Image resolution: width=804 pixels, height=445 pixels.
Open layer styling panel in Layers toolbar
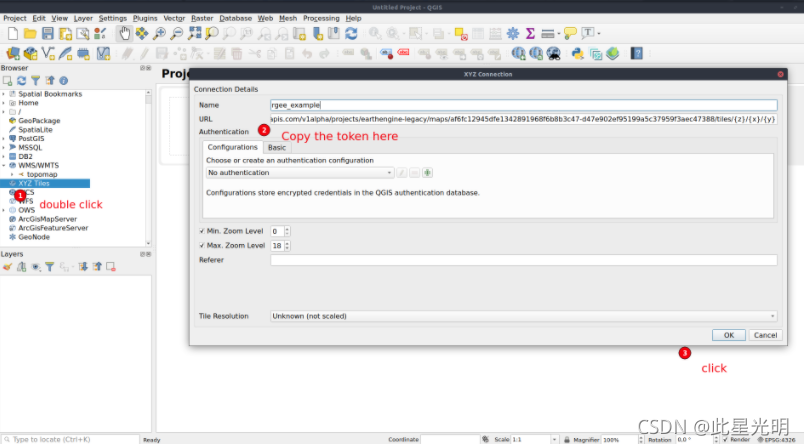coord(7,267)
